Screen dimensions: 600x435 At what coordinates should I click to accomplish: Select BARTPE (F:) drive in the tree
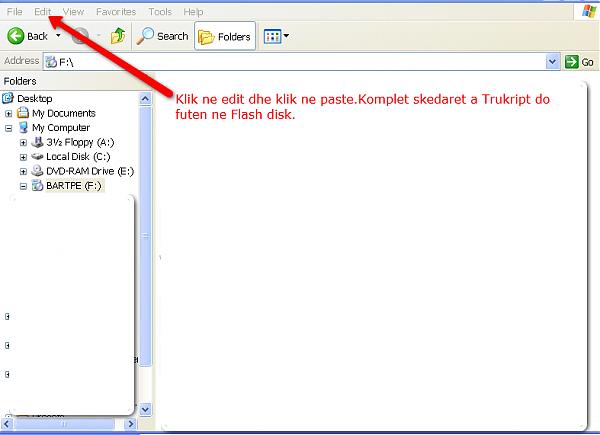pos(74,186)
